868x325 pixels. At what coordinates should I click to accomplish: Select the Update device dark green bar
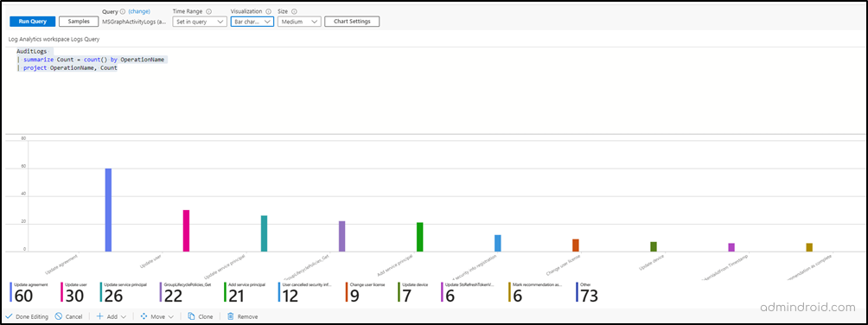click(654, 247)
